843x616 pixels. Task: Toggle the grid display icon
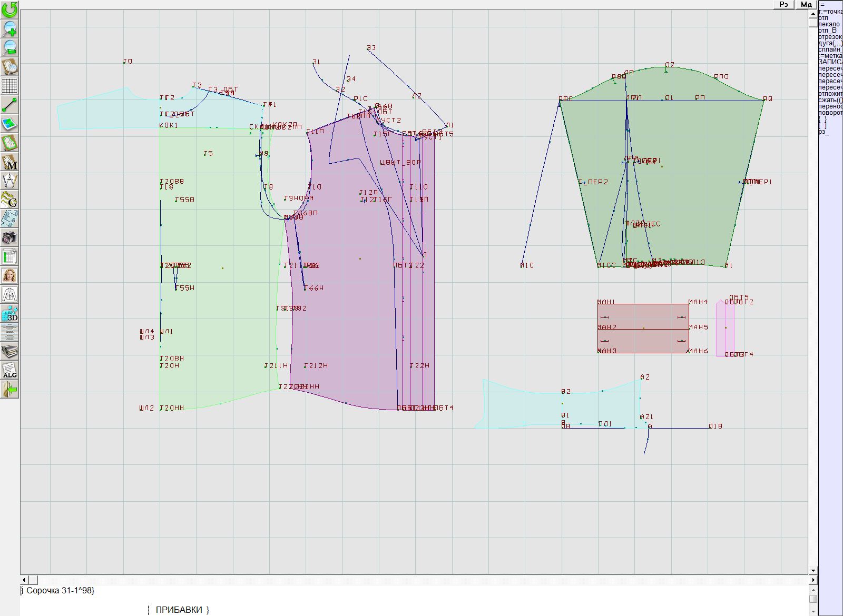tap(9, 85)
